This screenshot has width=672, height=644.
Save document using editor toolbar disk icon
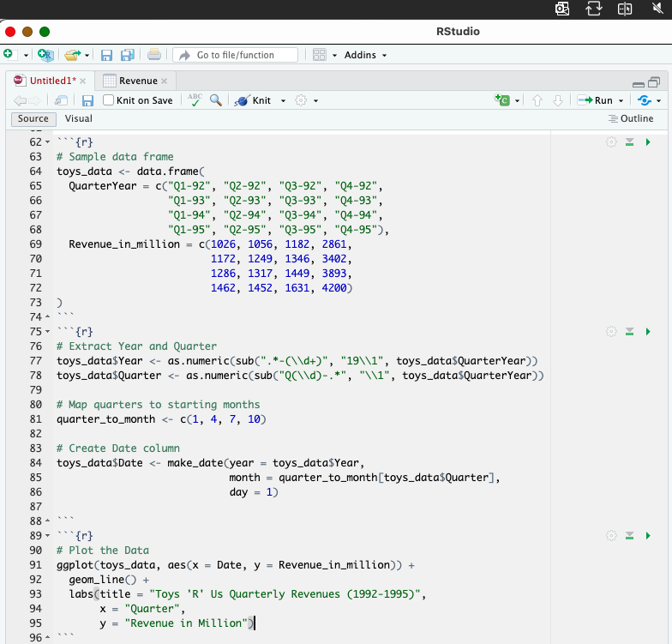click(x=87, y=101)
